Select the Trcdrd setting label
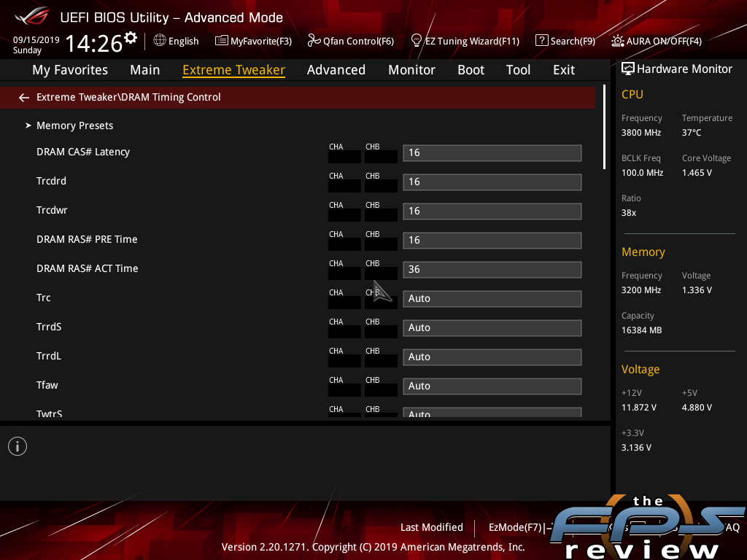The image size is (747, 560). tap(52, 181)
